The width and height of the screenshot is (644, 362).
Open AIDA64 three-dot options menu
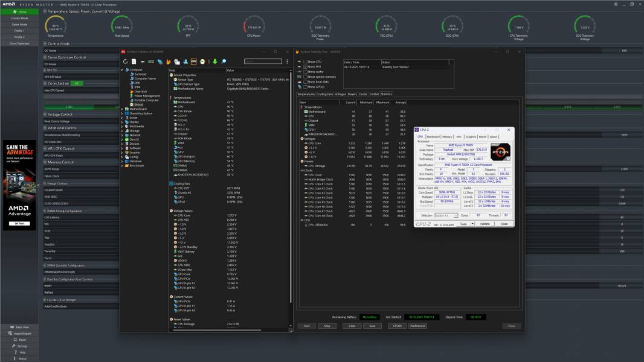[287, 62]
